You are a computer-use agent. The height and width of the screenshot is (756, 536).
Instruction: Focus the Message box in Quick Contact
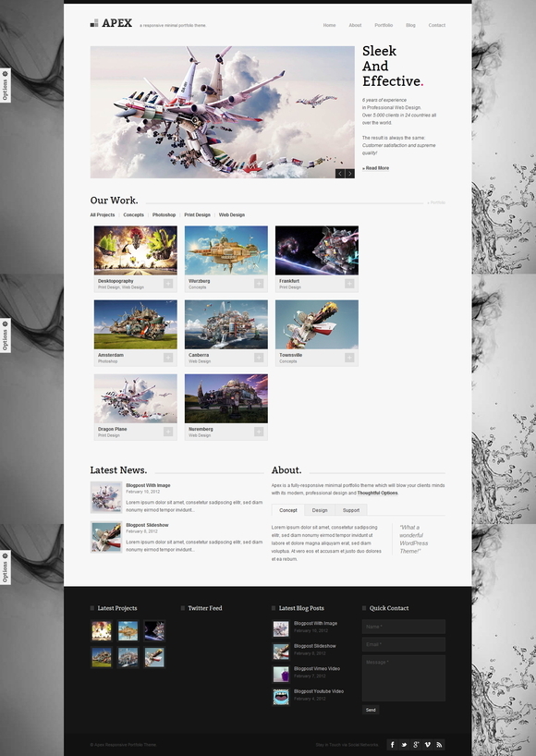404,677
